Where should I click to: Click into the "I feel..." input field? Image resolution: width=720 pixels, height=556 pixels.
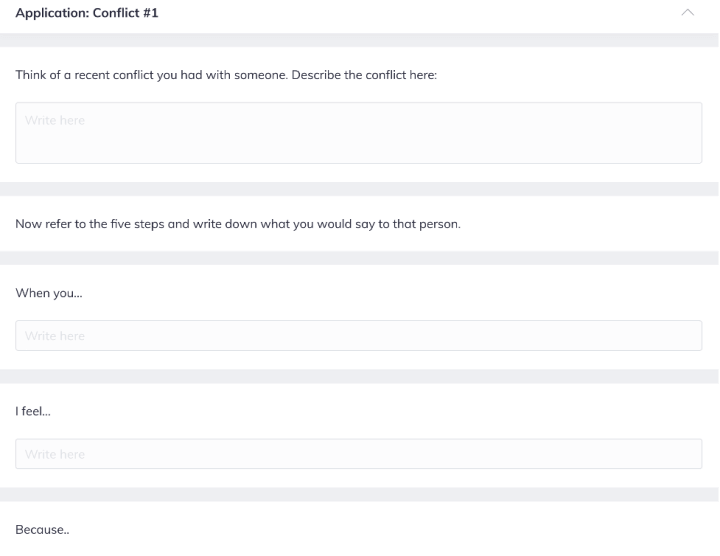[359, 454]
